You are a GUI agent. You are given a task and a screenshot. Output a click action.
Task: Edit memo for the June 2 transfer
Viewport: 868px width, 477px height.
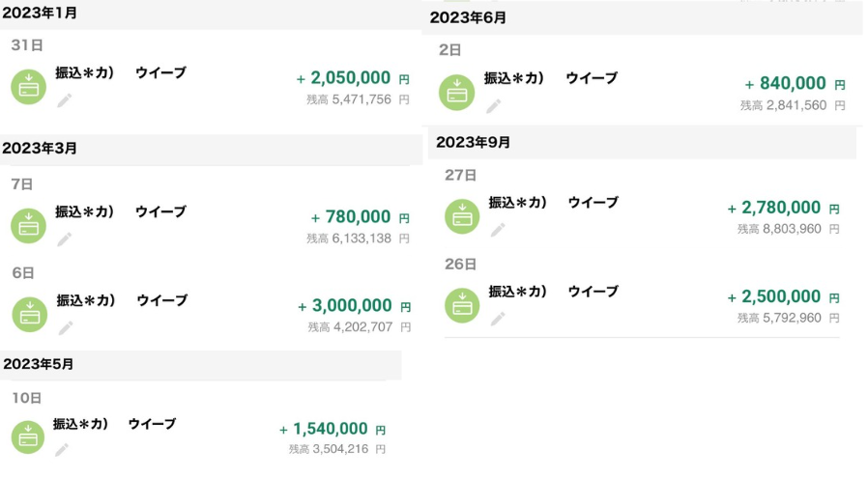coord(493,105)
